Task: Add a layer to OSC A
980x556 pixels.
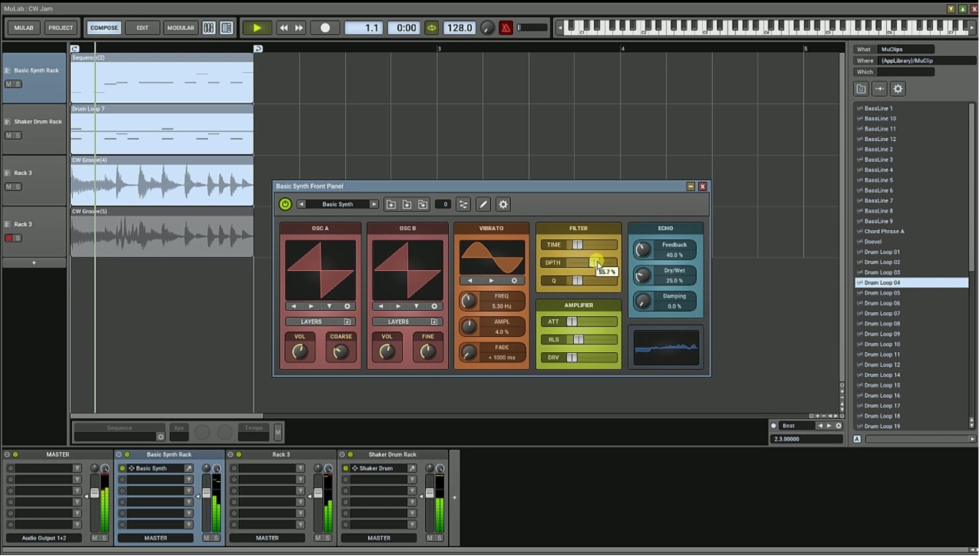Action: coord(347,322)
